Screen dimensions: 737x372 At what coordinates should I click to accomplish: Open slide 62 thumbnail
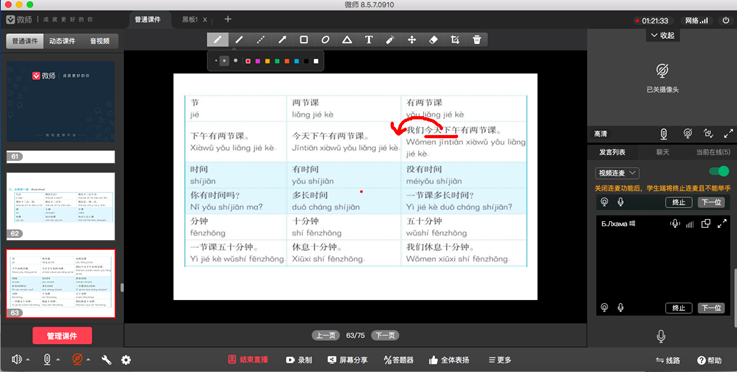tap(61, 206)
